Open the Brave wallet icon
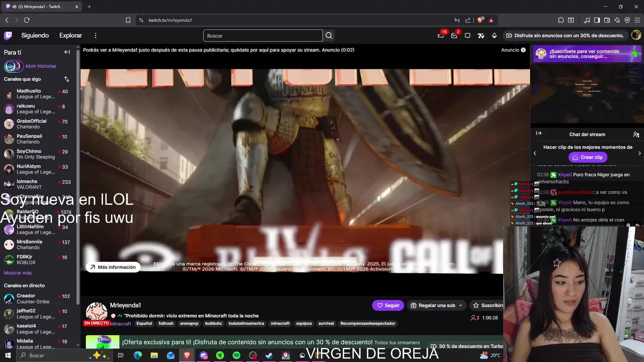Image resolution: width=644 pixels, height=362 pixels. (x=607, y=20)
